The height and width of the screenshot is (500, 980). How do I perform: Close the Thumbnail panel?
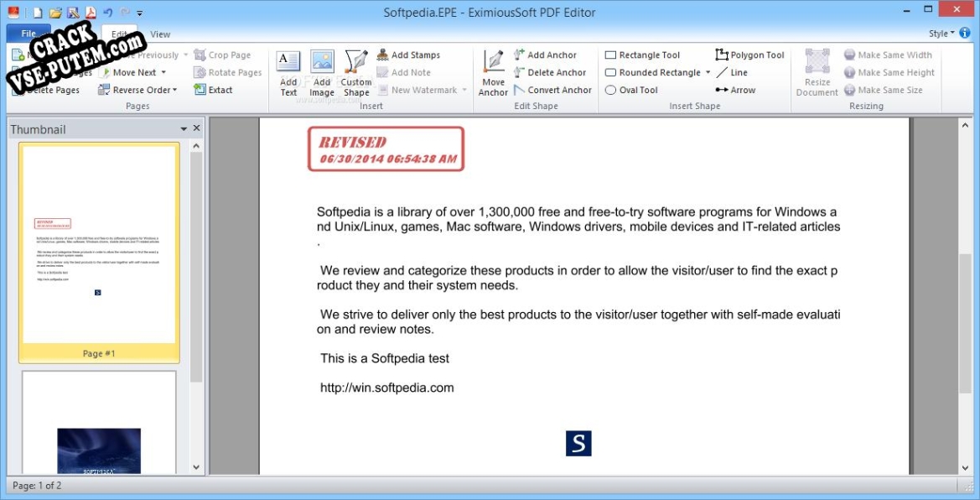(x=197, y=128)
